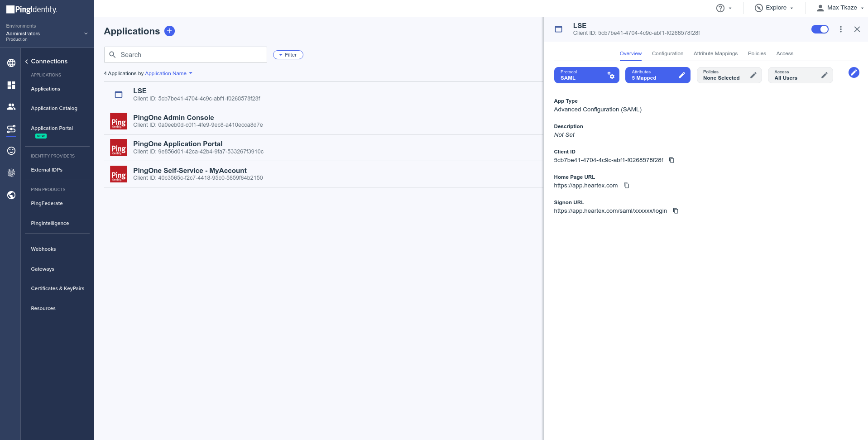The height and width of the screenshot is (440, 868).
Task: Disable the LSE application toggle
Action: click(x=820, y=29)
